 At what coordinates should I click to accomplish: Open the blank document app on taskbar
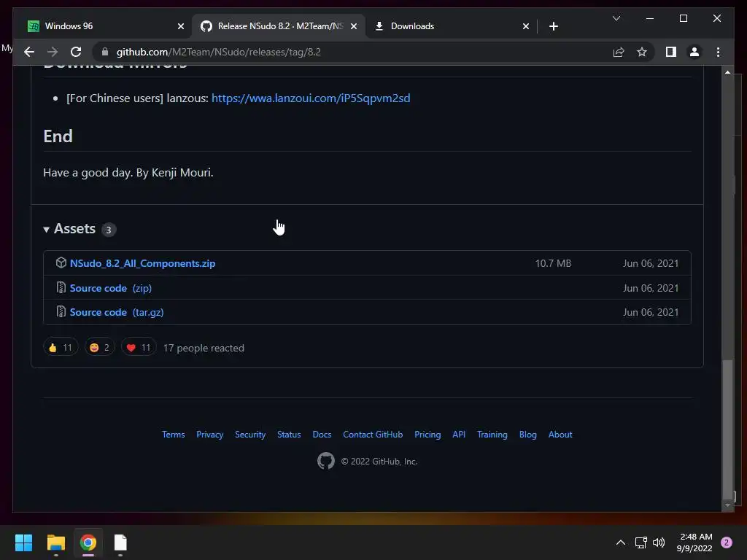pos(120,542)
